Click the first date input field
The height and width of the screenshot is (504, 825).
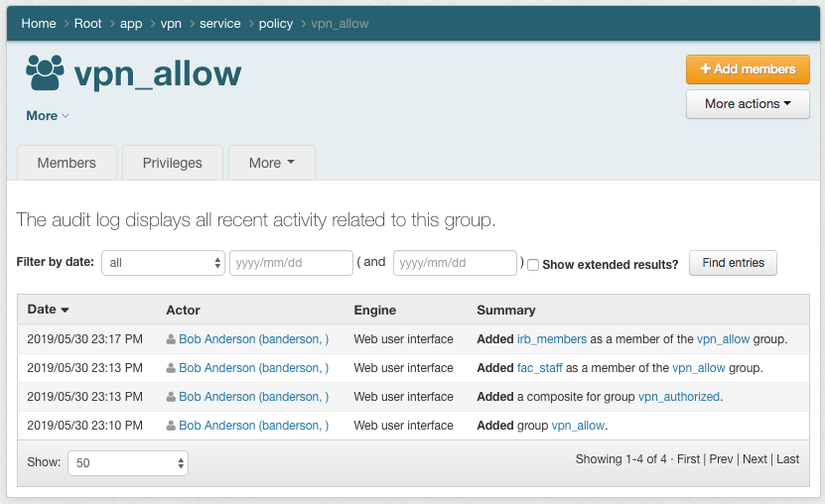pyautogui.click(x=292, y=263)
